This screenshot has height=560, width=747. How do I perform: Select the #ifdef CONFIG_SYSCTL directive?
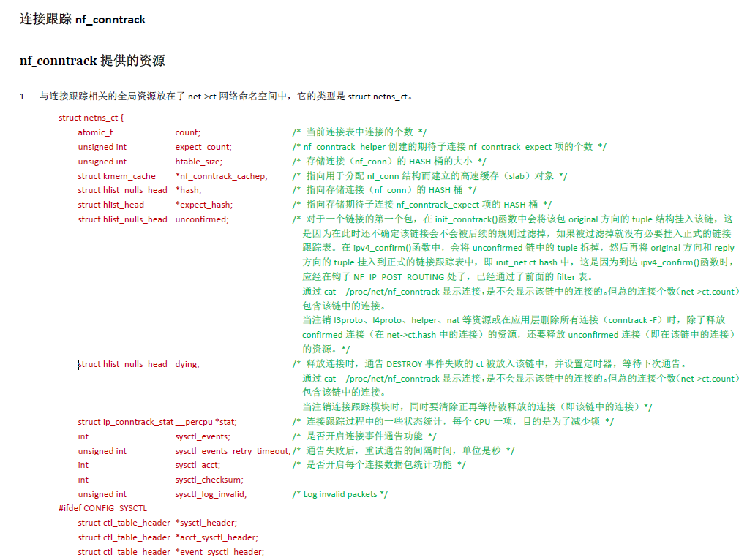pos(100,507)
